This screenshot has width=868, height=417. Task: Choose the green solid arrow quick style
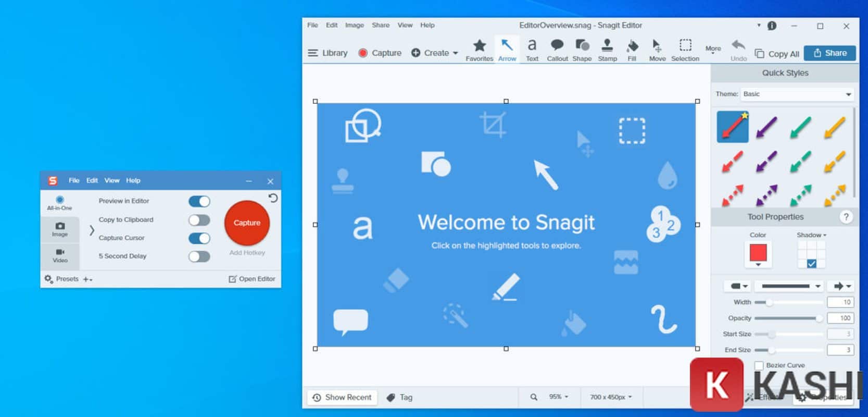click(800, 127)
